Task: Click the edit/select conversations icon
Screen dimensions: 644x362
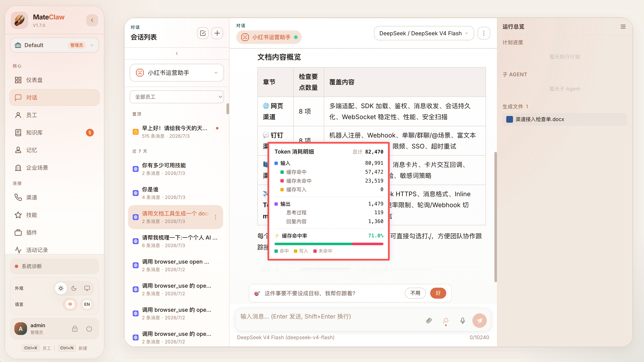Action: (x=203, y=33)
